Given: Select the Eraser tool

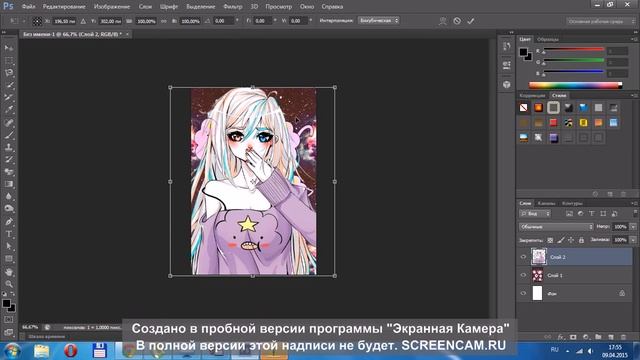Looking at the screenshot, I should pos(9,172).
